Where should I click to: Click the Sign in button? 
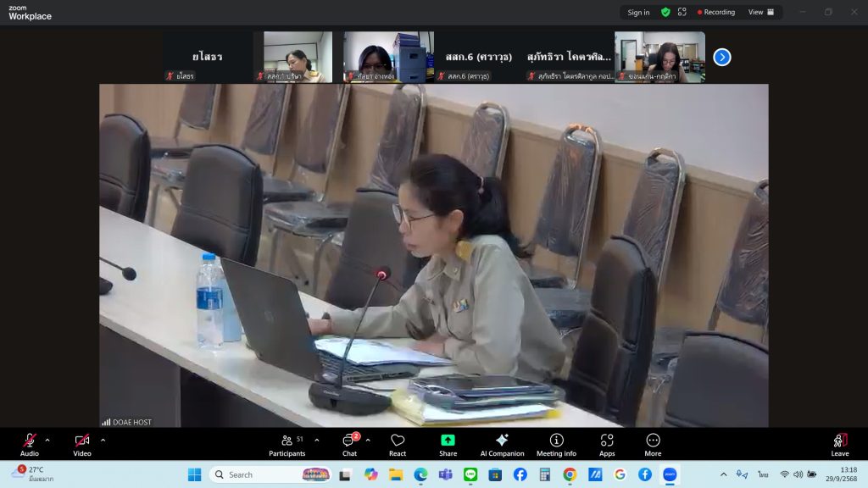coord(638,13)
